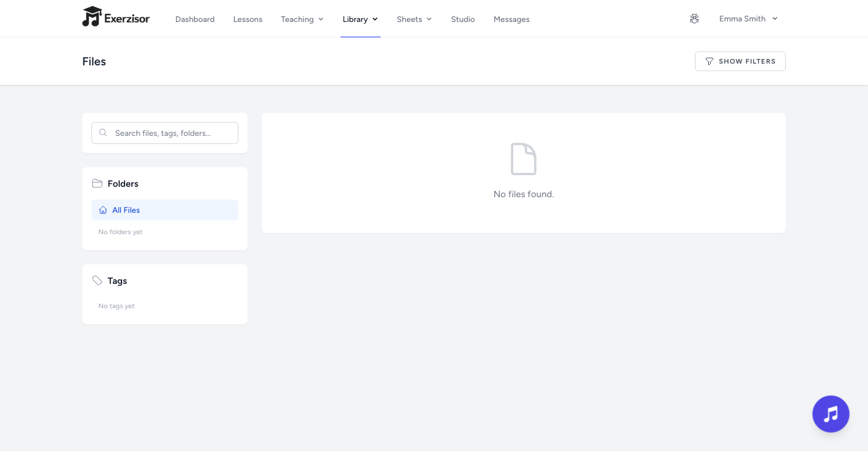Open the Lessons page
The image size is (868, 451).
tap(248, 19)
